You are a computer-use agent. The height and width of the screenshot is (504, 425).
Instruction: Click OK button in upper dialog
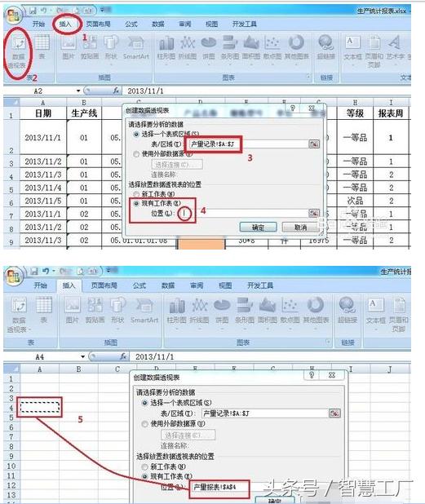point(258,228)
